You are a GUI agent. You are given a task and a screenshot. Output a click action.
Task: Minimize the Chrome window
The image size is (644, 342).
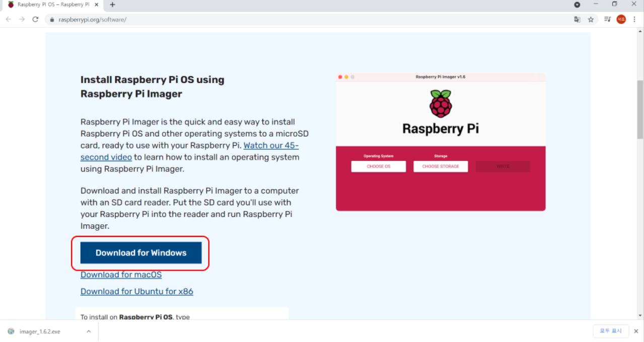tap(596, 4)
